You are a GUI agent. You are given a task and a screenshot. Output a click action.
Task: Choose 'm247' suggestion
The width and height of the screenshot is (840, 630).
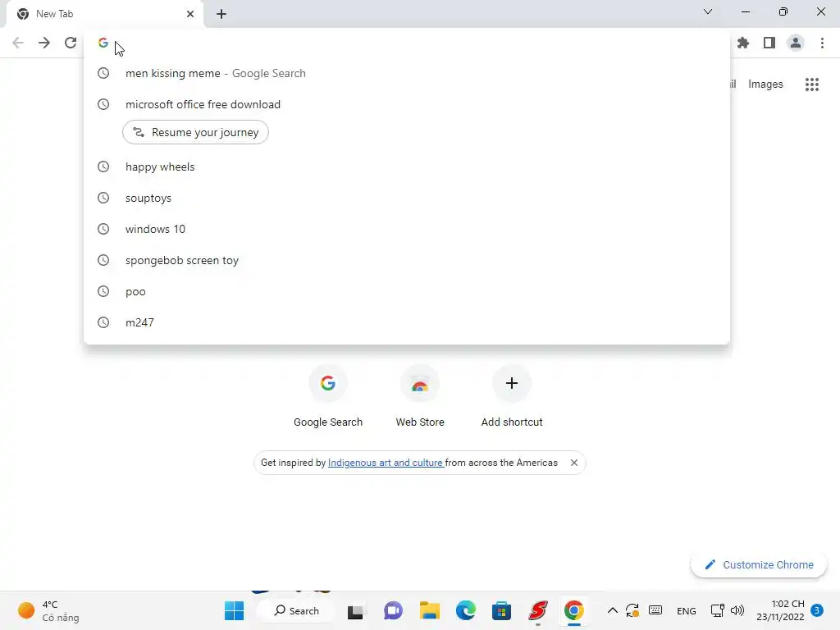click(x=407, y=322)
